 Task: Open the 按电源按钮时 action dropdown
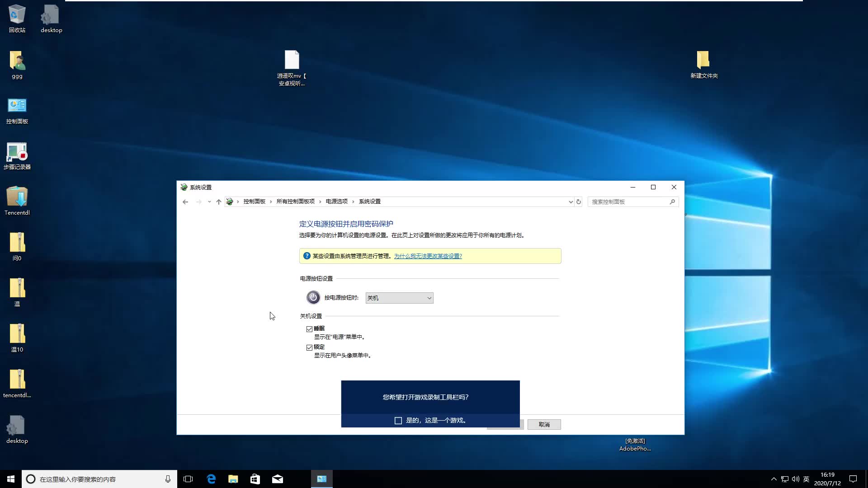click(399, 298)
